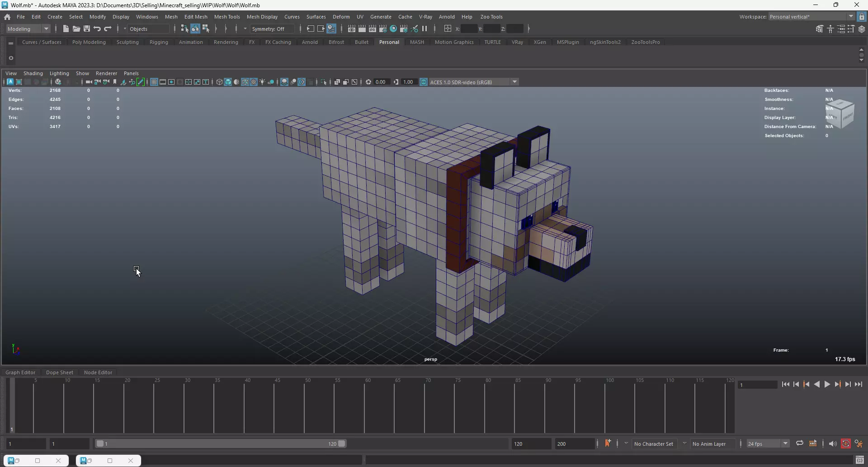Toggle the color management ON button
The width and height of the screenshot is (868, 467).
pyautogui.click(x=424, y=82)
